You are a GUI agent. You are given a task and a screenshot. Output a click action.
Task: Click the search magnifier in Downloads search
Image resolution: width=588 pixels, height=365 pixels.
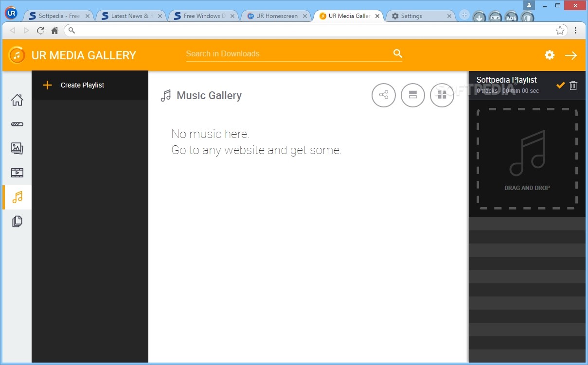click(x=398, y=53)
